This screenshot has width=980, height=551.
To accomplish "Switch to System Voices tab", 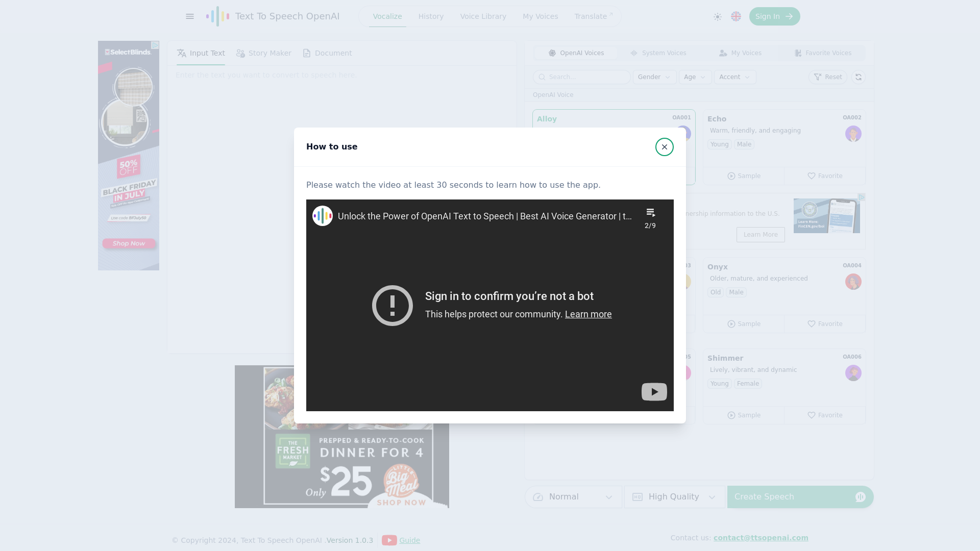I will pos(658,53).
